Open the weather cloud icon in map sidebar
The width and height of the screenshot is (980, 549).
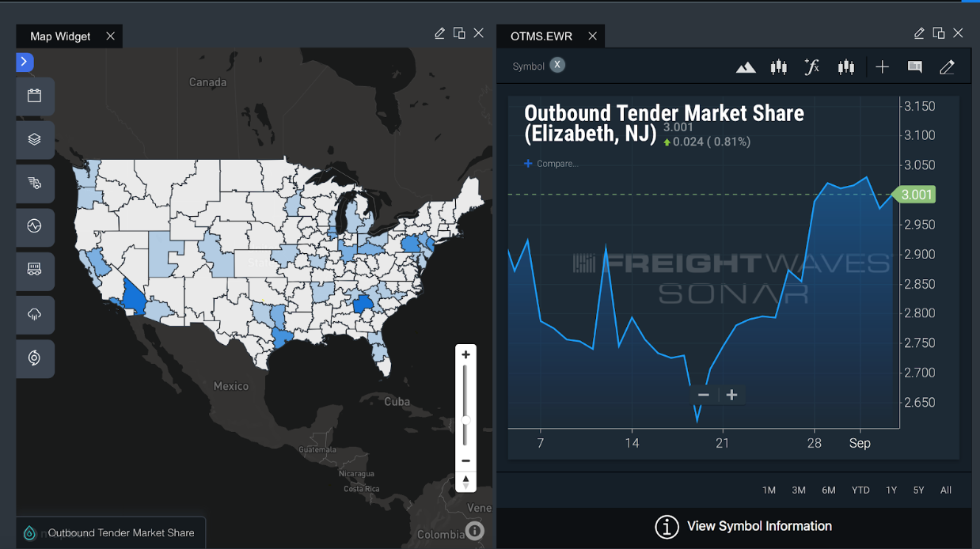coord(35,315)
